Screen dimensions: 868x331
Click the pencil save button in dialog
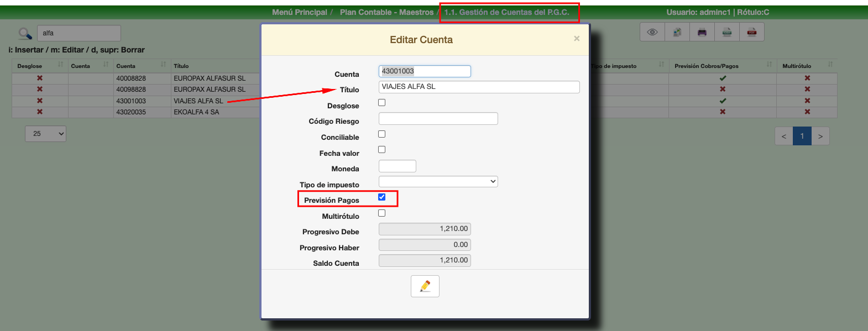point(425,286)
